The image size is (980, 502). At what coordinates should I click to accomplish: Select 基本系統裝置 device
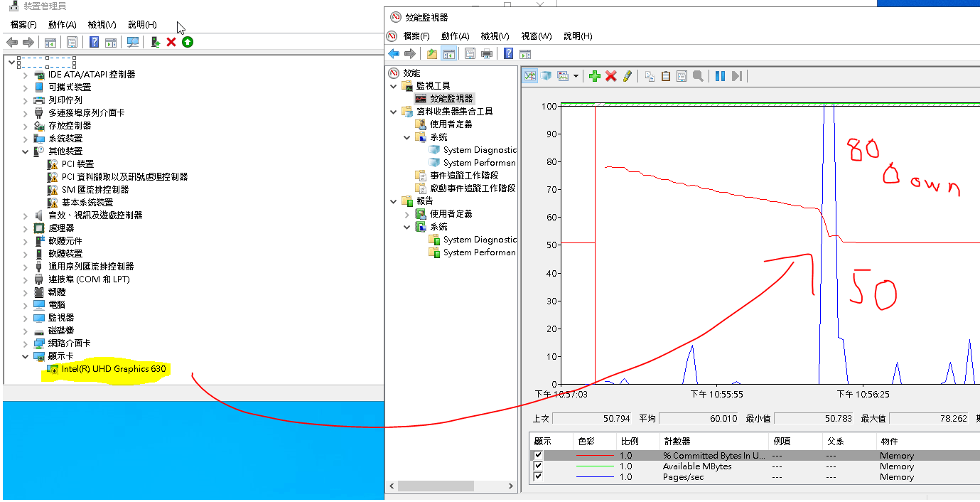[x=87, y=203]
